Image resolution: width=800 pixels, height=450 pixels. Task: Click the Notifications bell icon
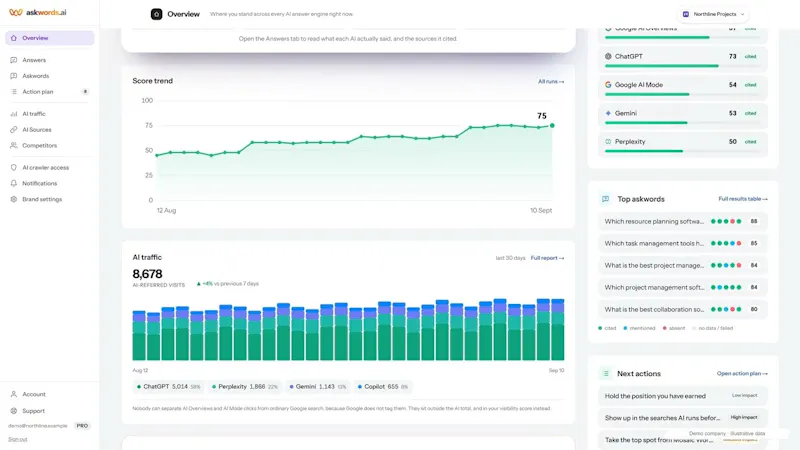point(14,183)
